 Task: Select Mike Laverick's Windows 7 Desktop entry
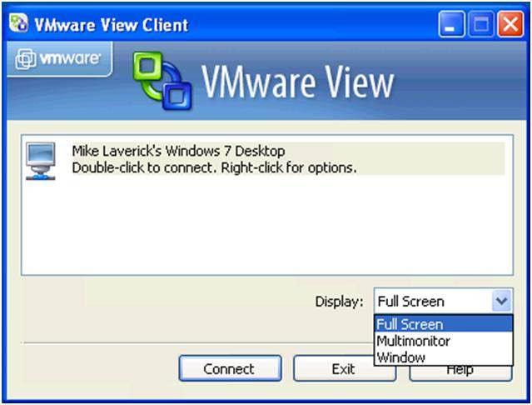[265, 159]
